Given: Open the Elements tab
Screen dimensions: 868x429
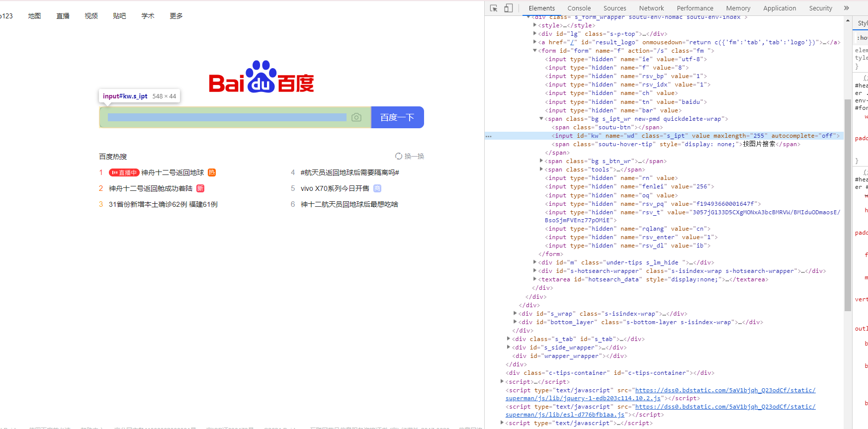Looking at the screenshot, I should pos(542,8).
